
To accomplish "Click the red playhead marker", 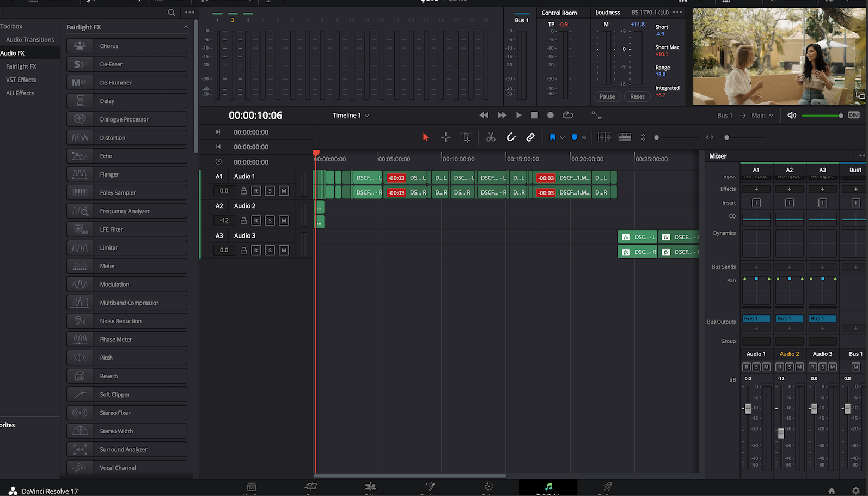I will click(x=316, y=154).
